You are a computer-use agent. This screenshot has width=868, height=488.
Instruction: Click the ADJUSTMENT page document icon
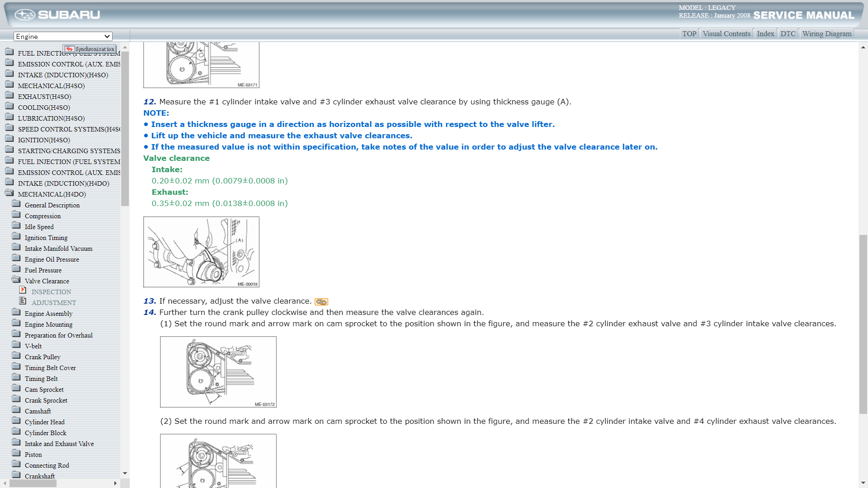[23, 301]
